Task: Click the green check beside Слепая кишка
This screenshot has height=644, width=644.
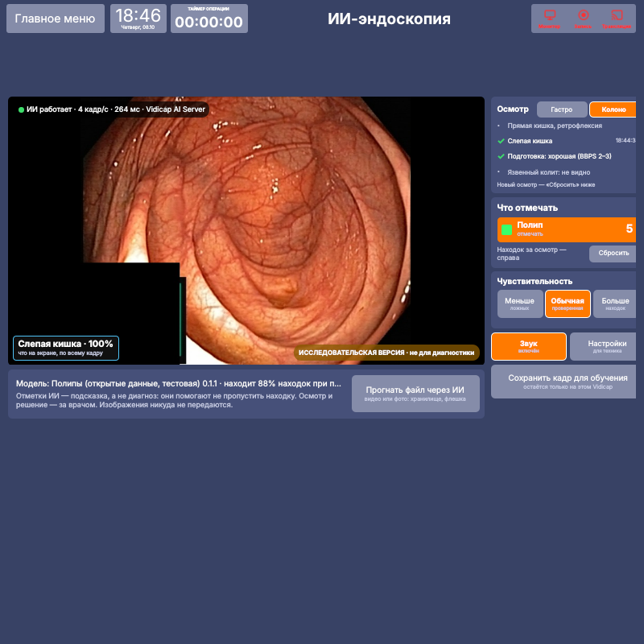Action: (501, 142)
